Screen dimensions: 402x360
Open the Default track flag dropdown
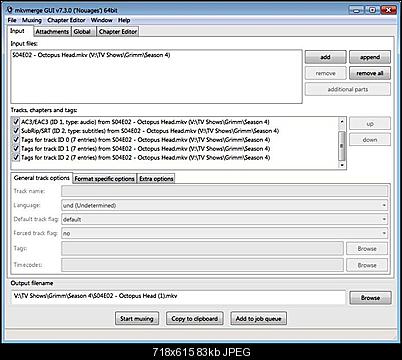pyautogui.click(x=224, y=219)
